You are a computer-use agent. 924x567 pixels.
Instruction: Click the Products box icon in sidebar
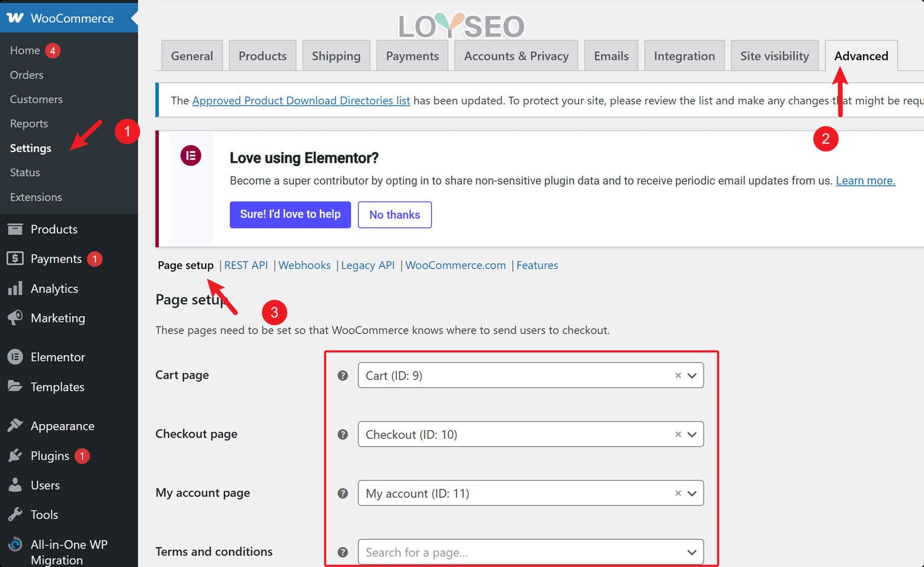(15, 229)
